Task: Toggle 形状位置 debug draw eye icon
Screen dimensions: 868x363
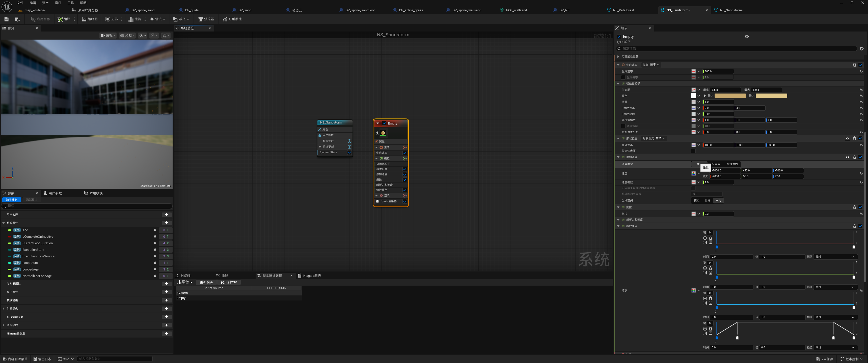Action: click(847, 138)
